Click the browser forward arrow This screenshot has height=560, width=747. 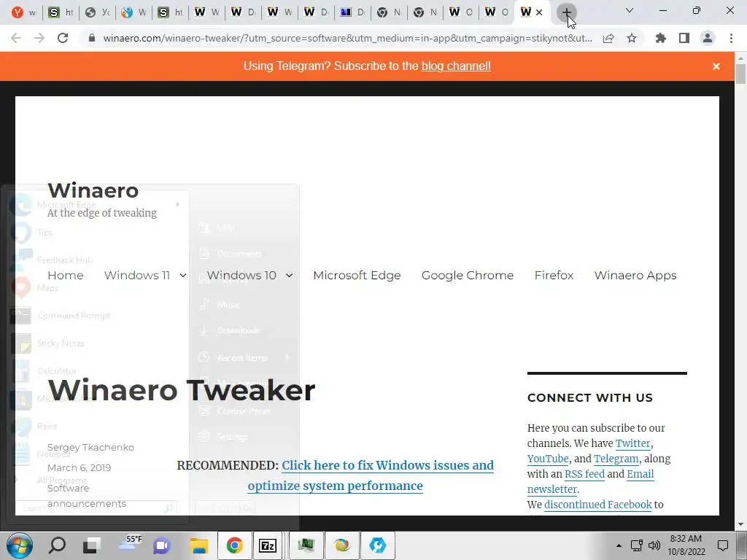point(39,38)
